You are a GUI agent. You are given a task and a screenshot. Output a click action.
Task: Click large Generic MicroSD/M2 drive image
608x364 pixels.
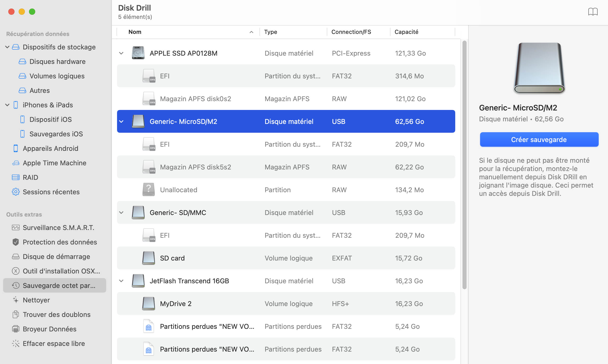pos(539,68)
